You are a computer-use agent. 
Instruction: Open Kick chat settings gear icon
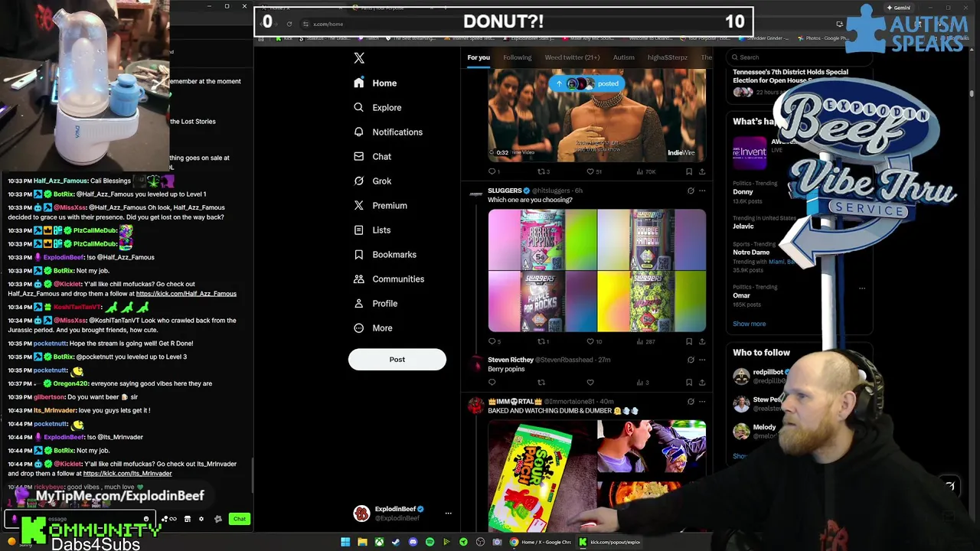(201, 519)
